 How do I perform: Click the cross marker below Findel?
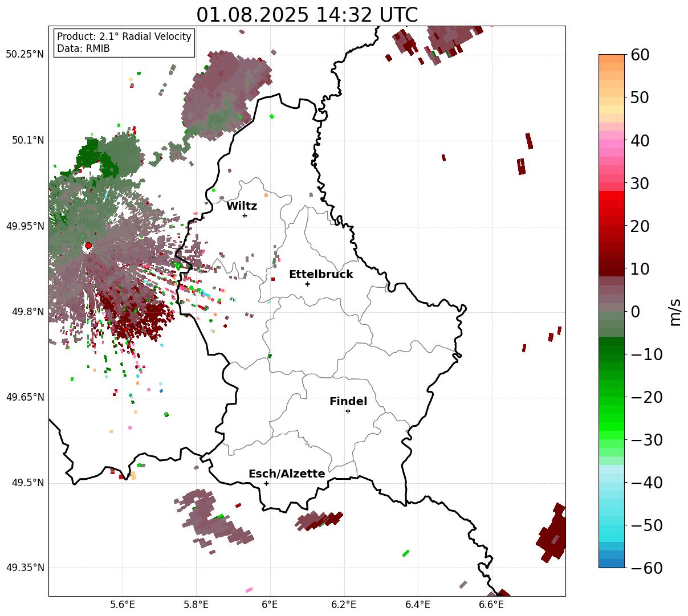coord(348,411)
